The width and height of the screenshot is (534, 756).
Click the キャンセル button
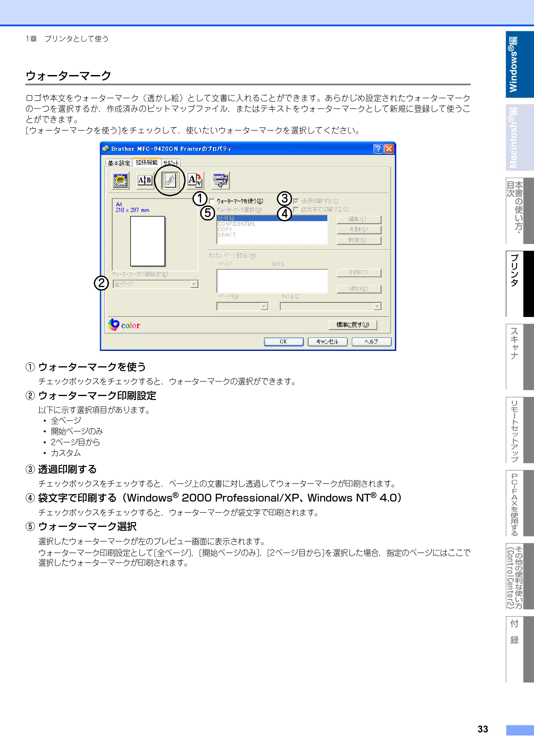[327, 342]
